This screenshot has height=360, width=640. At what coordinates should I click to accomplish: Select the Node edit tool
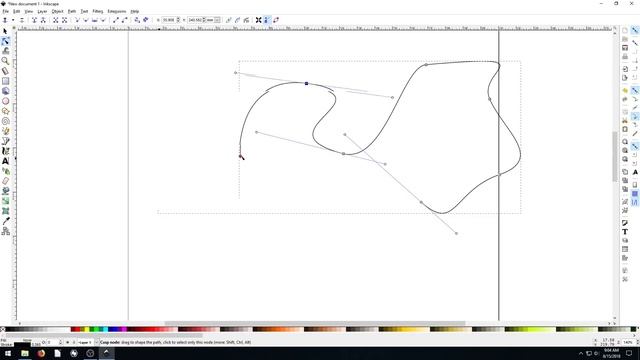[5, 41]
